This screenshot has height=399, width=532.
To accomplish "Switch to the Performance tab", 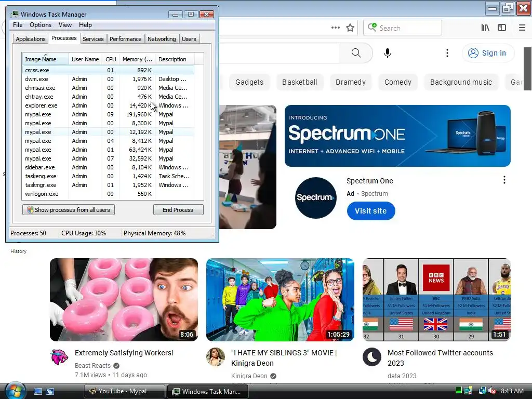I will (x=126, y=39).
